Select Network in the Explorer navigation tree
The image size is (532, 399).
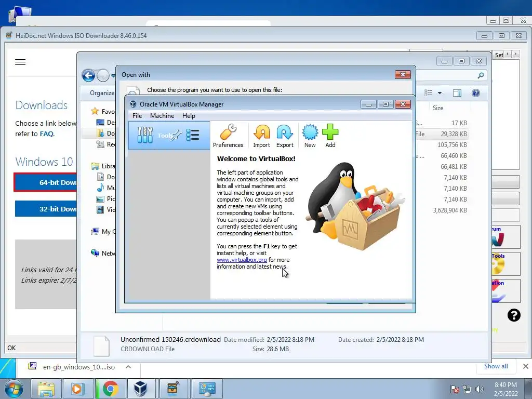[x=103, y=253]
